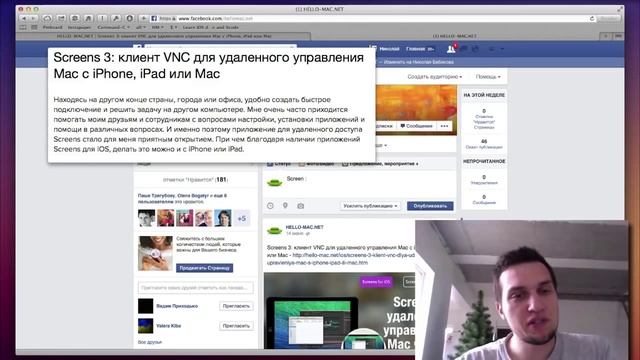Click the Facebook favicon in the address bar
640x360 pixels.
(154, 18)
